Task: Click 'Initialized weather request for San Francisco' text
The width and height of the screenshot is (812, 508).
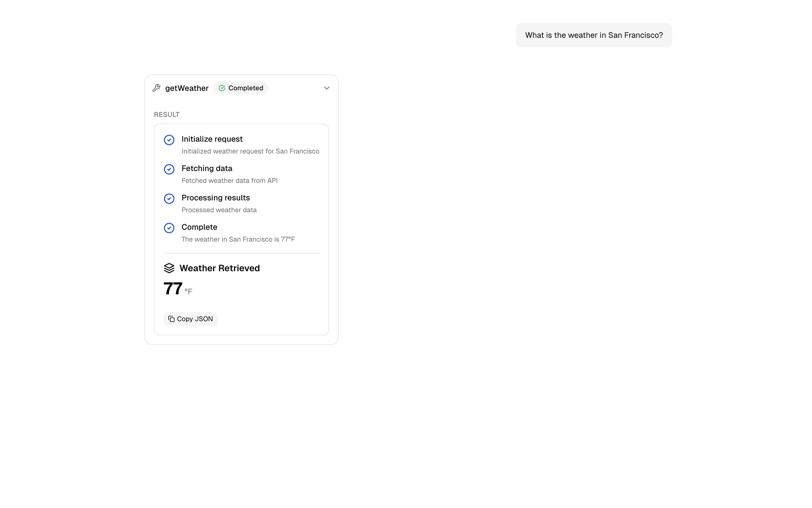Action: pos(250,151)
